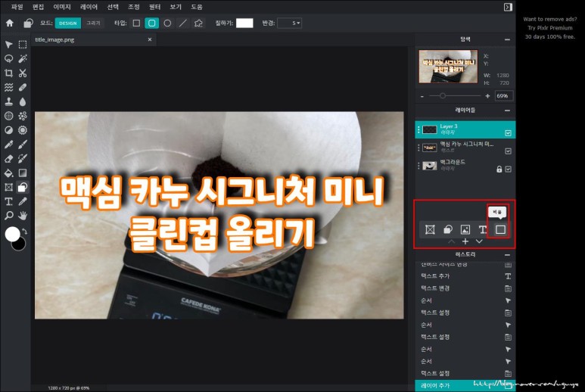Add a shape layer from the popup

click(448, 229)
